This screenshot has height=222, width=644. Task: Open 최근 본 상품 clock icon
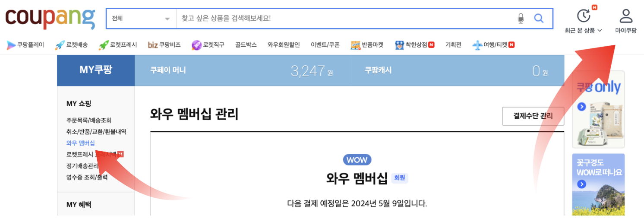point(584,16)
